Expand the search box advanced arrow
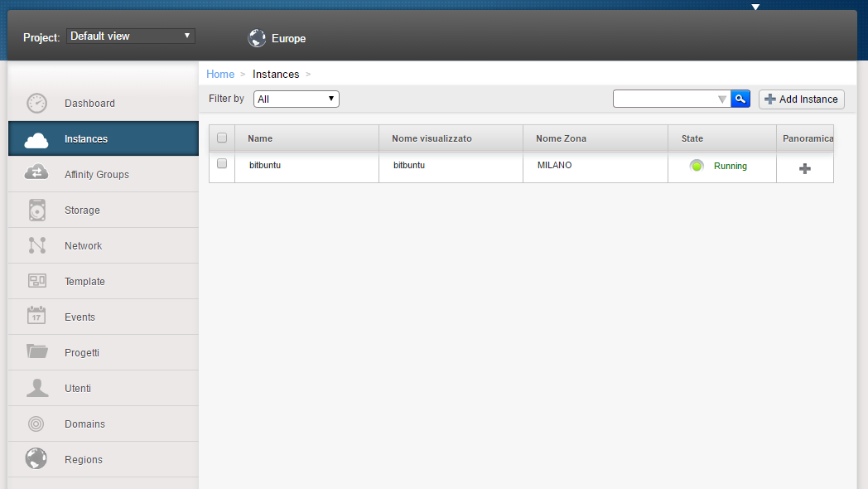This screenshot has height=489, width=868. (721, 99)
